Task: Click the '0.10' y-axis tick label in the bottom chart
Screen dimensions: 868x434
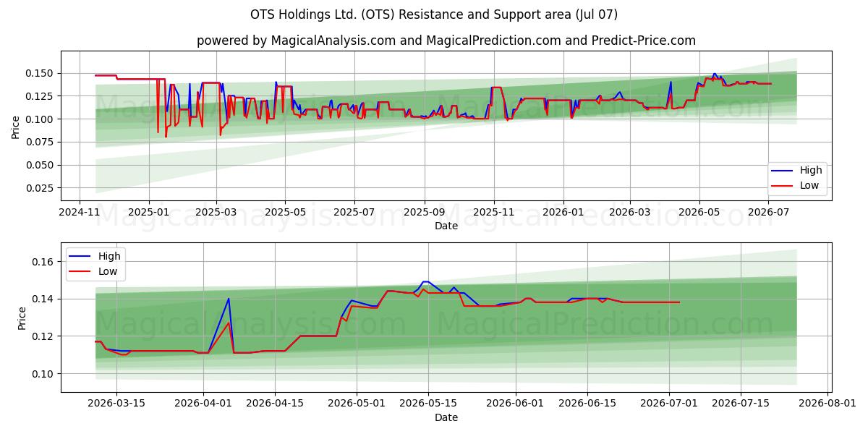Action: pyautogui.click(x=43, y=374)
